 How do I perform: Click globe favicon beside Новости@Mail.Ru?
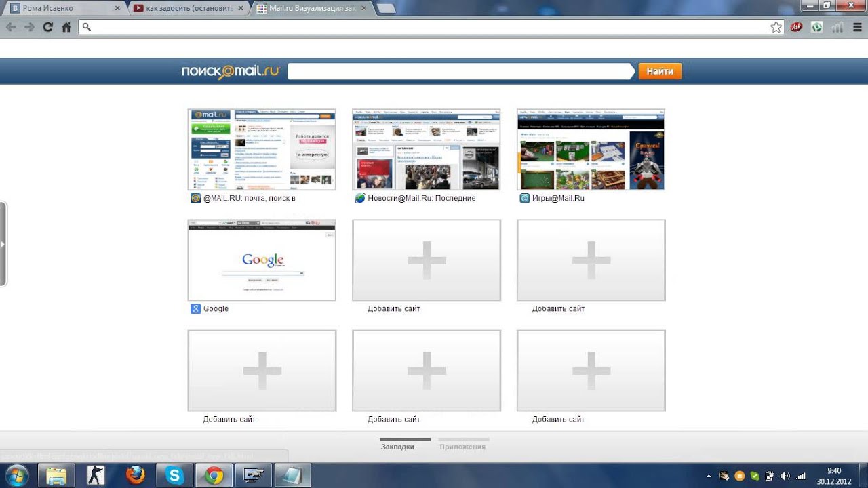[360, 199]
